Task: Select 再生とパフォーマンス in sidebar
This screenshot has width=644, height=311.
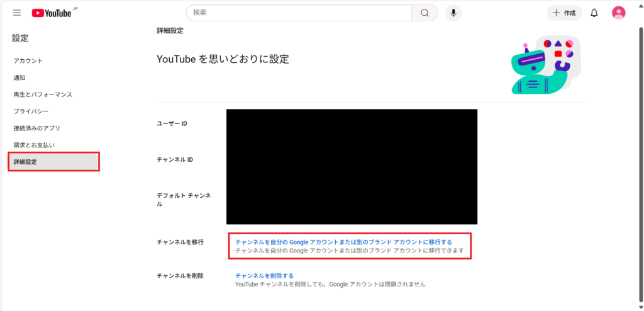Action: pyautogui.click(x=43, y=94)
